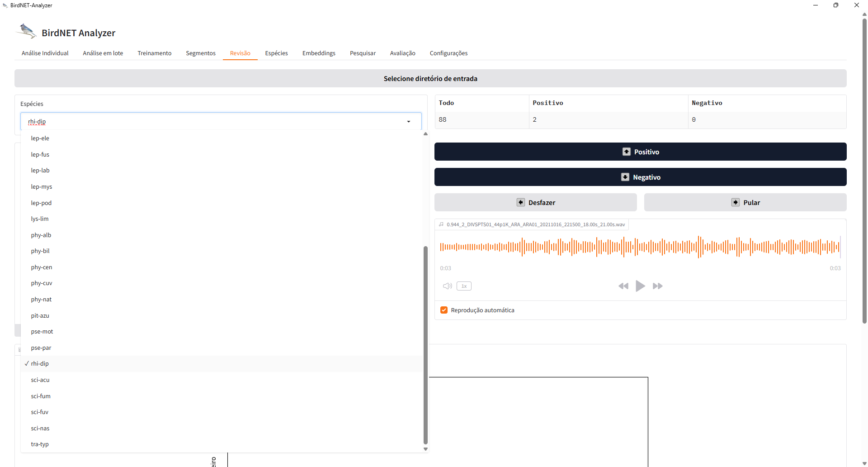The height and width of the screenshot is (467, 868).
Task: Seek within the orange audio waveform
Action: (640, 247)
